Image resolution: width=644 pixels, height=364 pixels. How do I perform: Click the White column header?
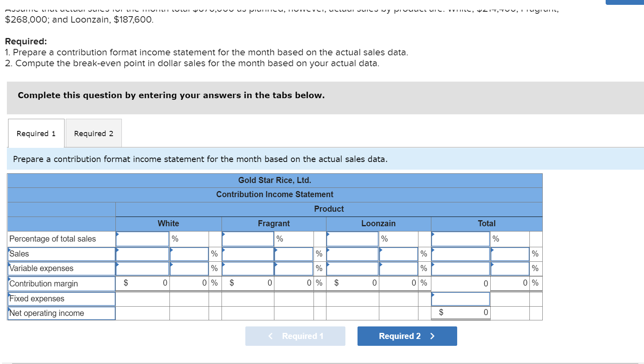coord(168,223)
